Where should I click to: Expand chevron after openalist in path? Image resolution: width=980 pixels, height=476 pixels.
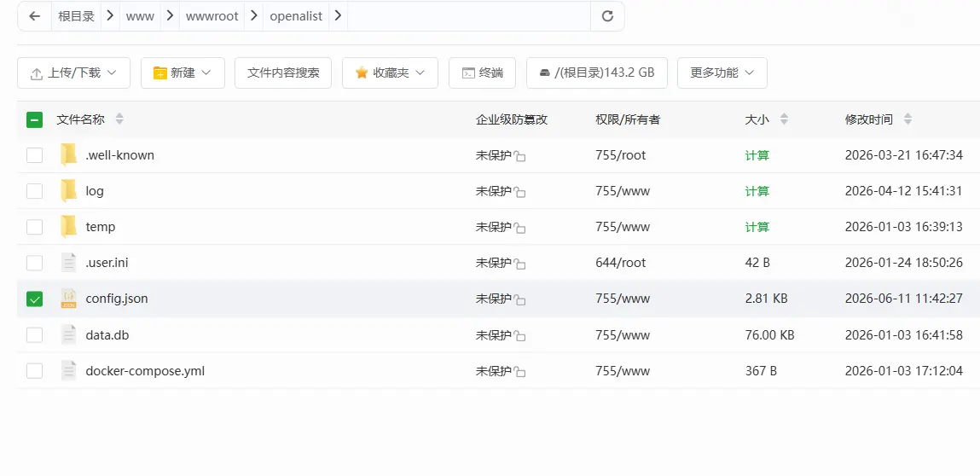[338, 16]
